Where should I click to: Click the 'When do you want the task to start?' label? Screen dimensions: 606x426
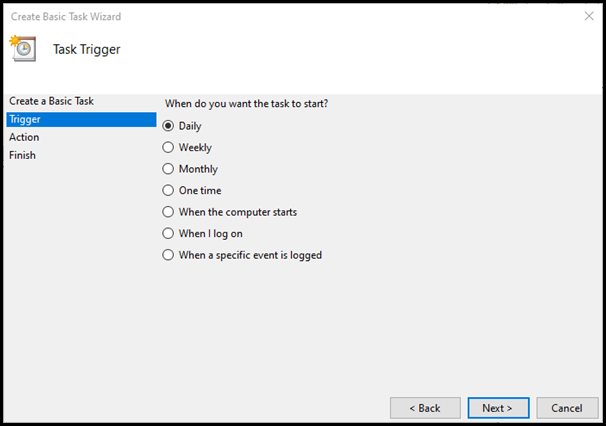[247, 104]
